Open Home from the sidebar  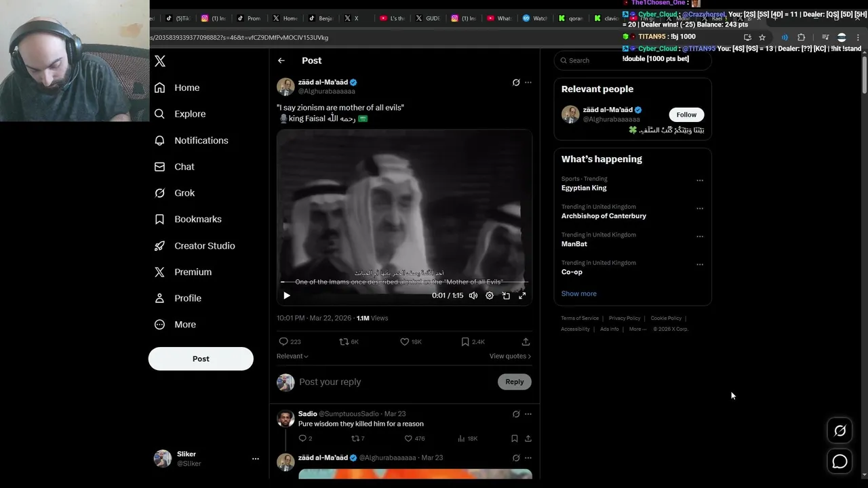(177, 87)
